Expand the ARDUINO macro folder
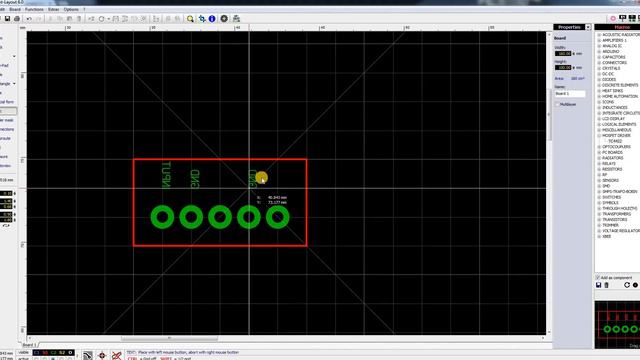This screenshot has width=640, height=360. [599, 52]
